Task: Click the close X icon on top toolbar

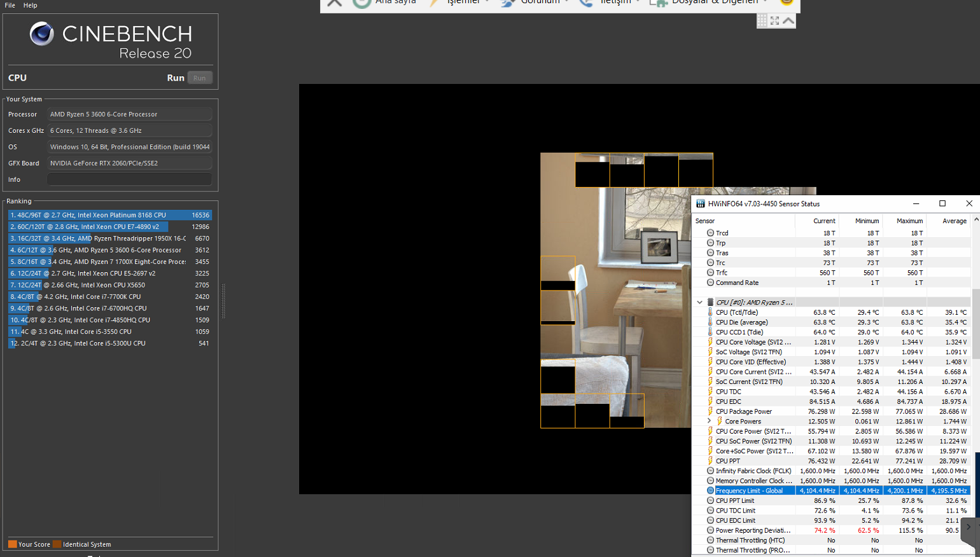Action: (334, 2)
